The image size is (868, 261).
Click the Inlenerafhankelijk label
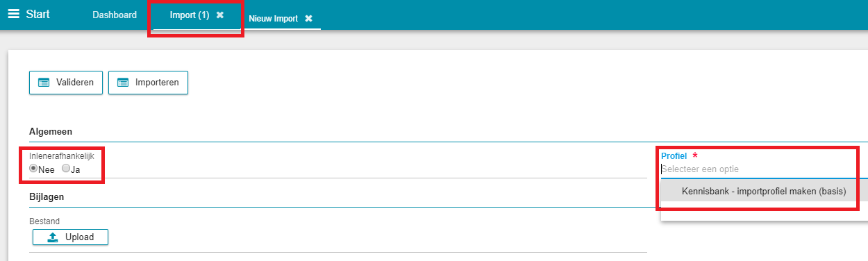tap(61, 156)
